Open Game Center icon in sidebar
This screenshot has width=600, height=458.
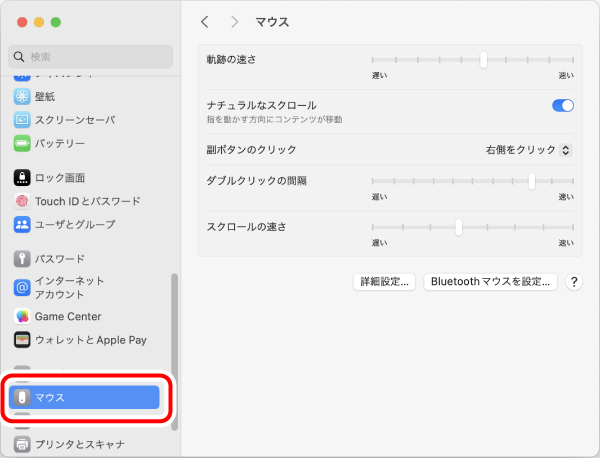[x=22, y=316]
